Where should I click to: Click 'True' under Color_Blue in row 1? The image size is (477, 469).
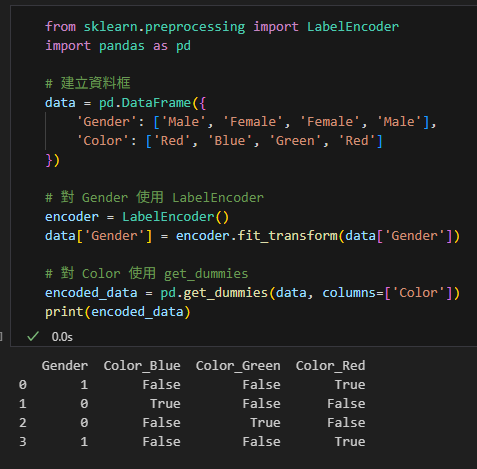click(165, 404)
